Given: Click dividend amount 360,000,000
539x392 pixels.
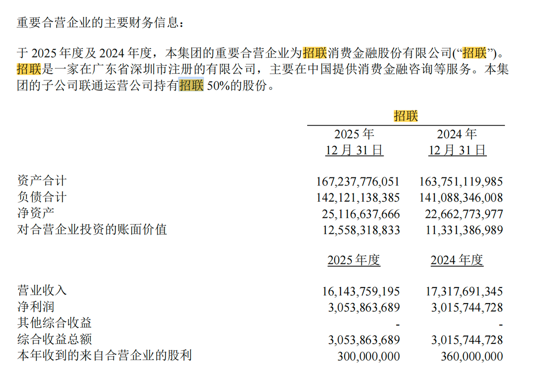Looking at the screenshot, I should tap(472, 357).
